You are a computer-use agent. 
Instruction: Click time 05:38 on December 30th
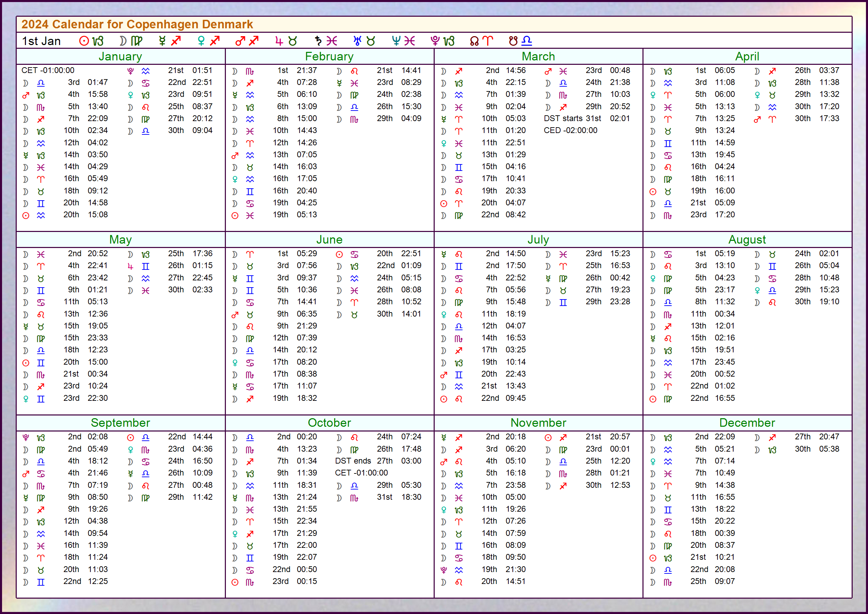click(829, 449)
